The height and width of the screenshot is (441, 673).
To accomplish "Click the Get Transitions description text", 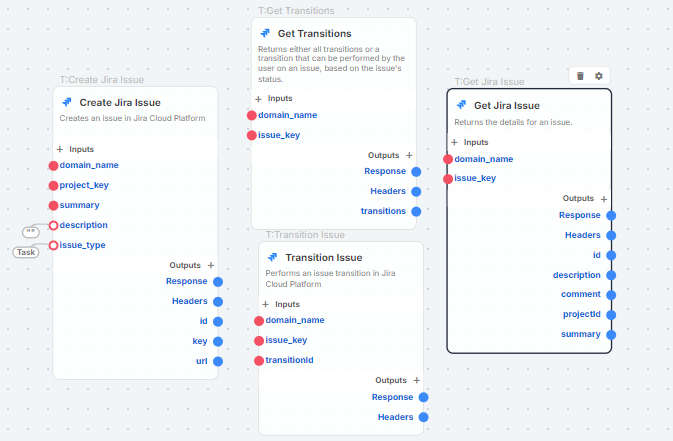I will 331,64.
